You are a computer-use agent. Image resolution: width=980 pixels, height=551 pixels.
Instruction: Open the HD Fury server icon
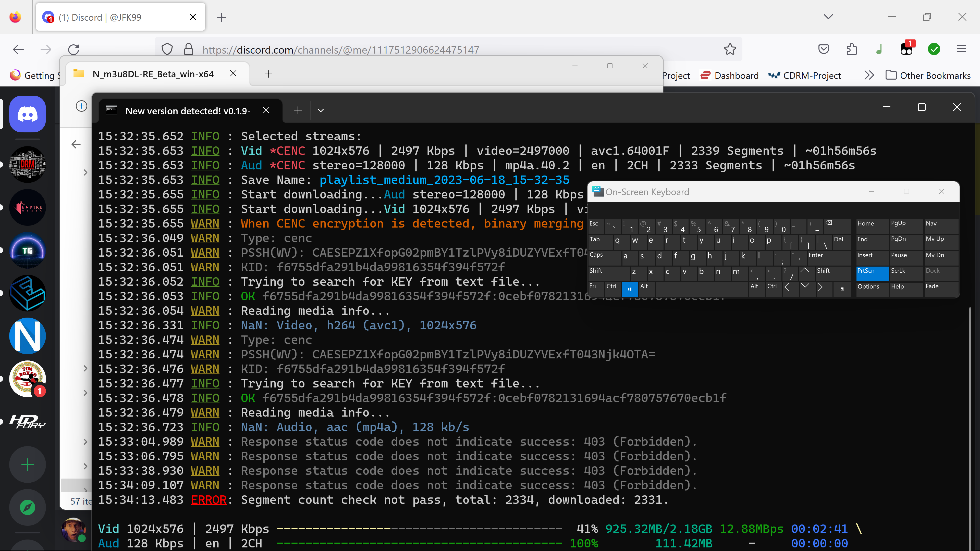[x=27, y=421]
